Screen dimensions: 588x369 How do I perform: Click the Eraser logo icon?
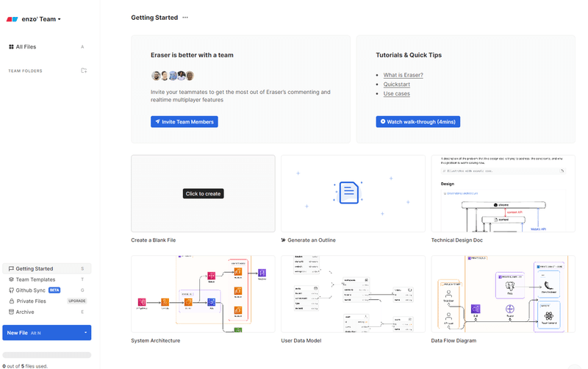click(x=12, y=19)
